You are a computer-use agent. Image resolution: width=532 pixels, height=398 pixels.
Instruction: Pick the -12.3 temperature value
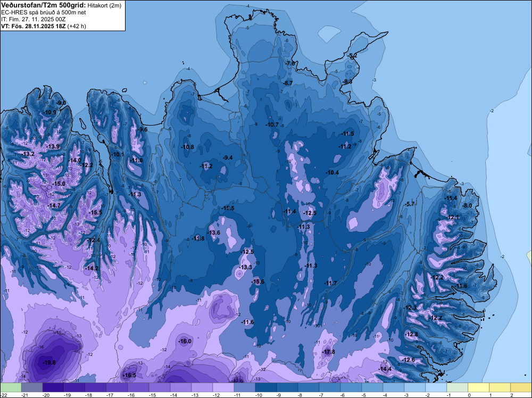[411, 308]
